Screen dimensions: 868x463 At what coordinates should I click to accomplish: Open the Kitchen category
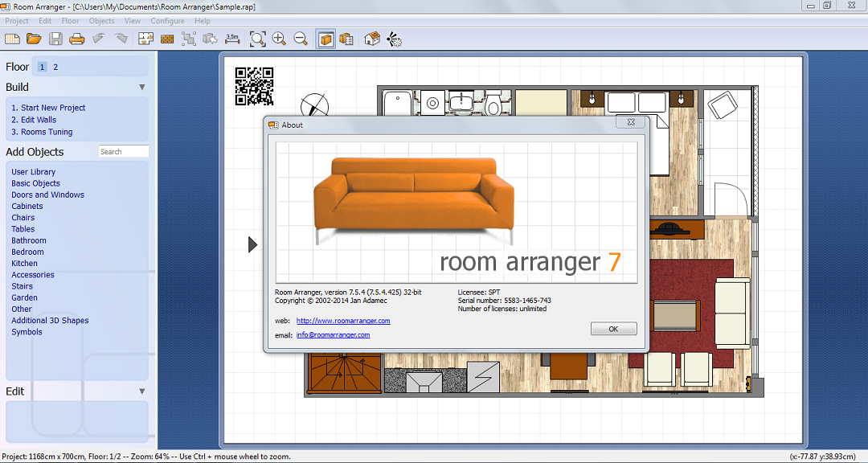(x=24, y=264)
